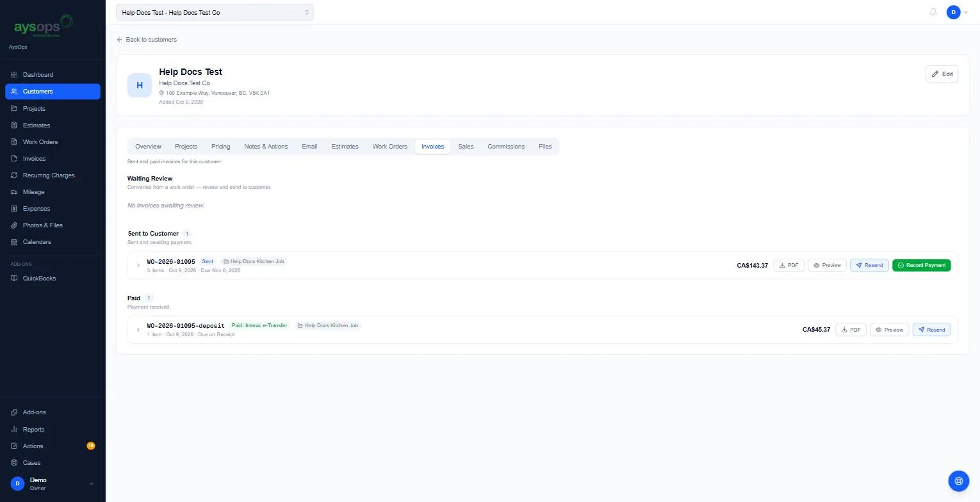980x502 pixels.
Task: Switch to the Notes & Actions tab
Action: coord(266,147)
